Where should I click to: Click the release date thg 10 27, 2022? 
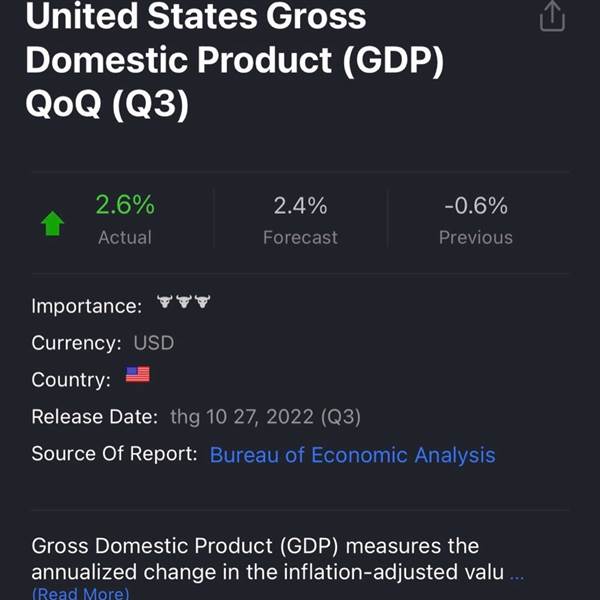265,417
